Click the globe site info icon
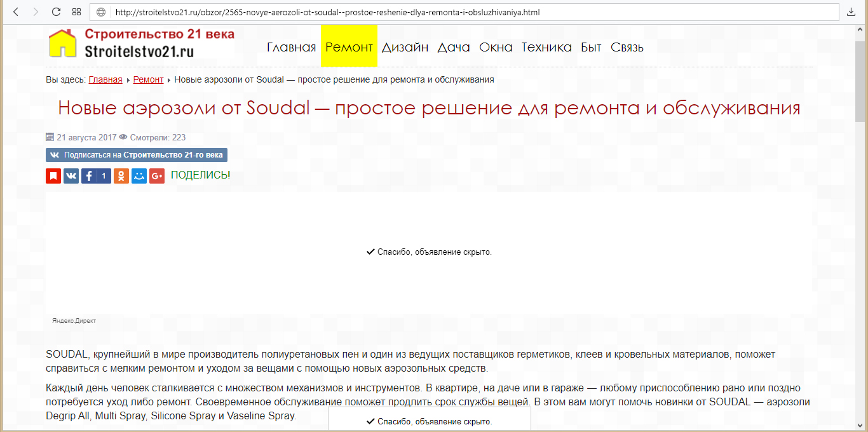 [x=101, y=12]
